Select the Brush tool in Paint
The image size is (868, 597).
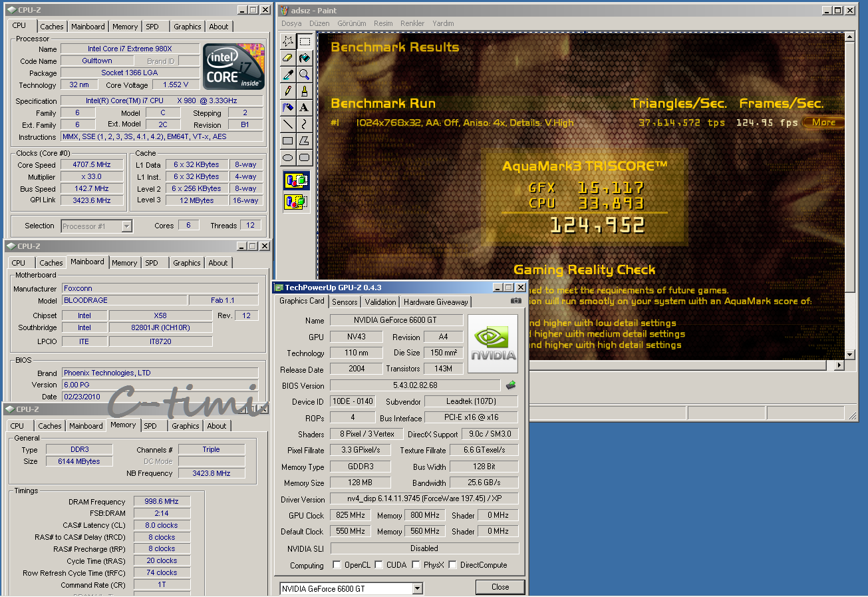click(304, 91)
